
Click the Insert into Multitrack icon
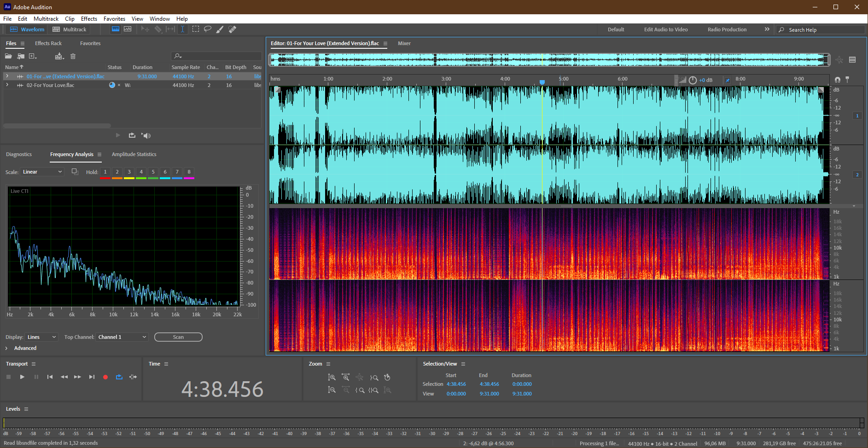click(59, 56)
